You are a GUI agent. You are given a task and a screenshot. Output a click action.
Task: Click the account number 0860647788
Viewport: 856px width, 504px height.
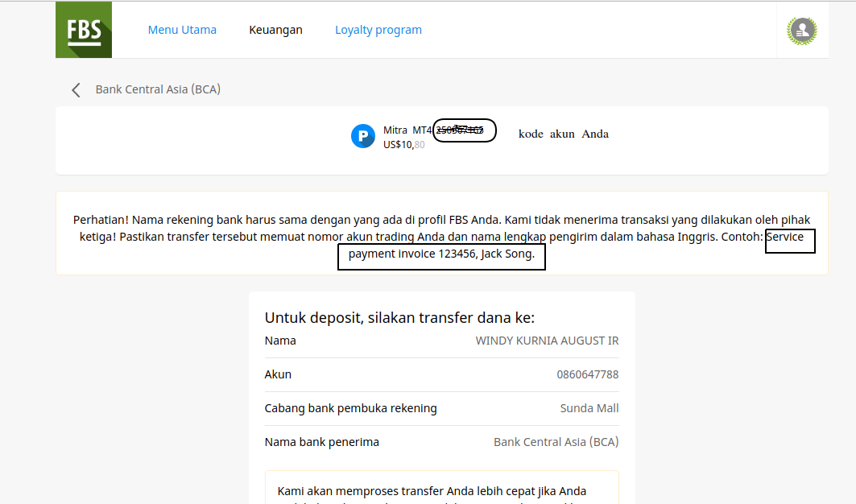pyautogui.click(x=587, y=374)
